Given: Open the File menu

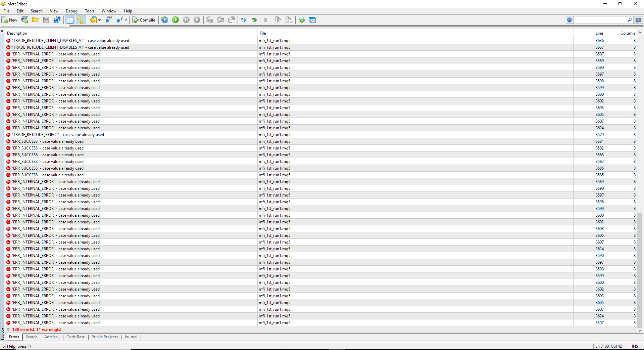Looking at the screenshot, I should pos(6,11).
